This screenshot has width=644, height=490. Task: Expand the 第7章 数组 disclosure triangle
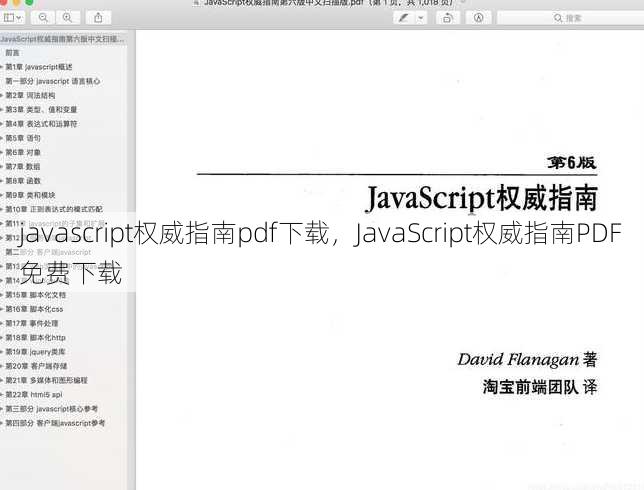2,166
